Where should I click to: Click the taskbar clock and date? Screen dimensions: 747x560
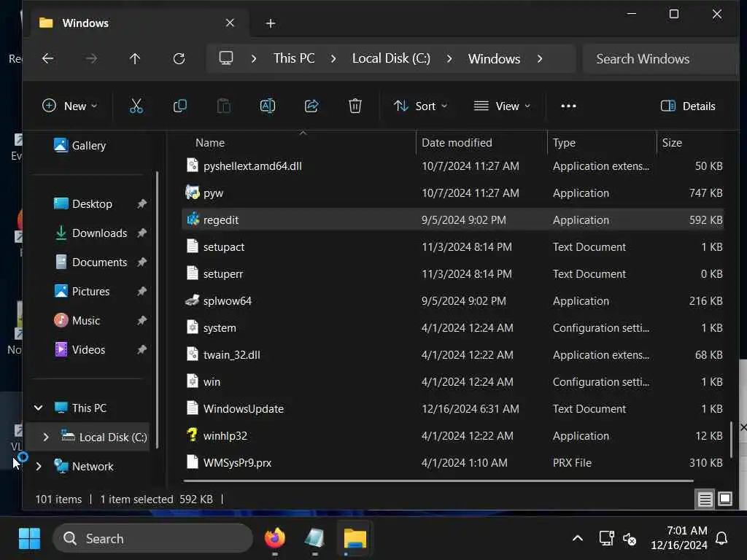coord(679,537)
